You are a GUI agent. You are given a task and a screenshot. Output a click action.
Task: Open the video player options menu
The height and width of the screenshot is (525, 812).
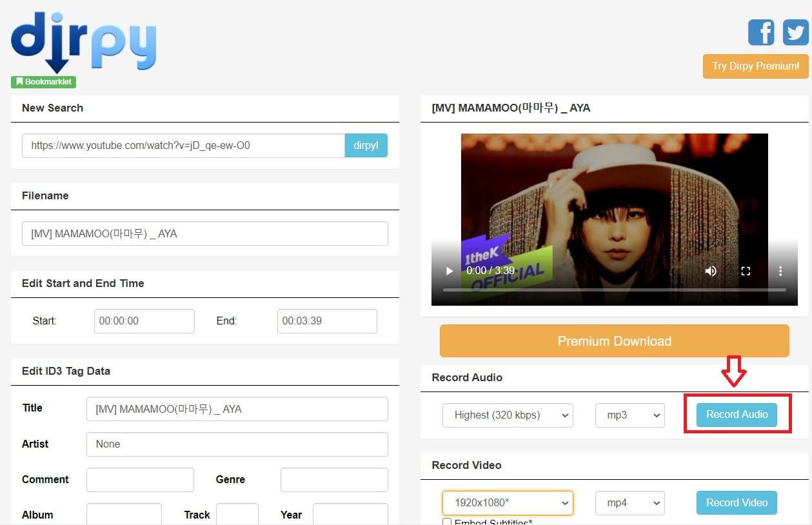(780, 271)
